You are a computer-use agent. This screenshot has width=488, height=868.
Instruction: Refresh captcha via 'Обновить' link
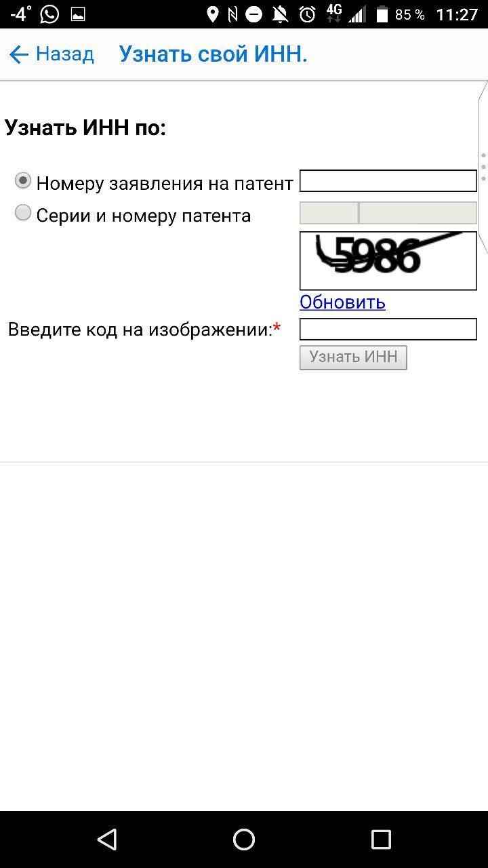point(342,302)
